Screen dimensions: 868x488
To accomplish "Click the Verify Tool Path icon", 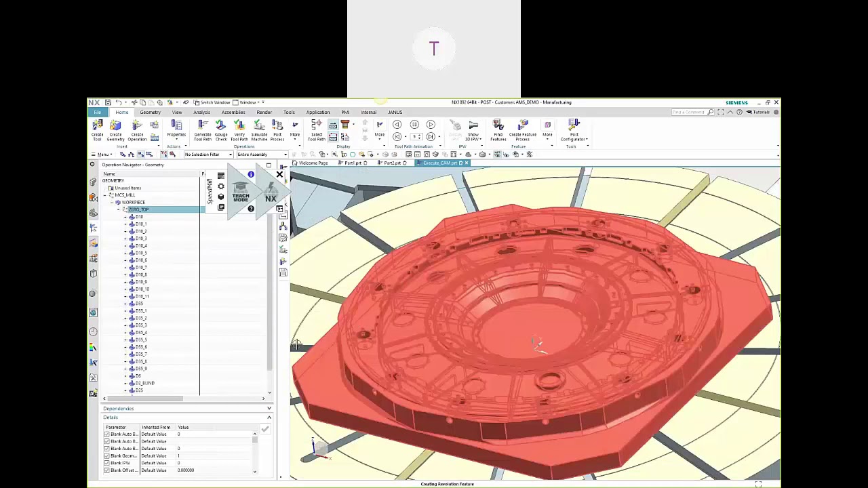I will tap(239, 130).
